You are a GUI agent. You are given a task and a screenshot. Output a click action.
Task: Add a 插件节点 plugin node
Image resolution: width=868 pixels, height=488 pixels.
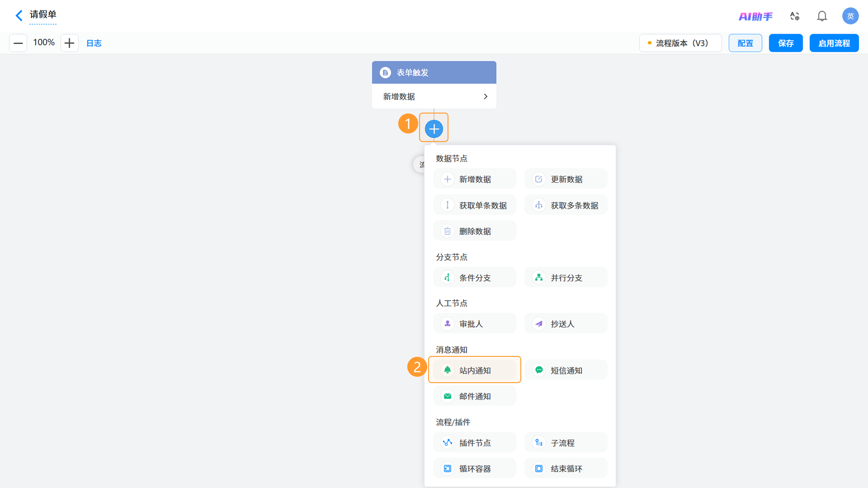tap(474, 443)
